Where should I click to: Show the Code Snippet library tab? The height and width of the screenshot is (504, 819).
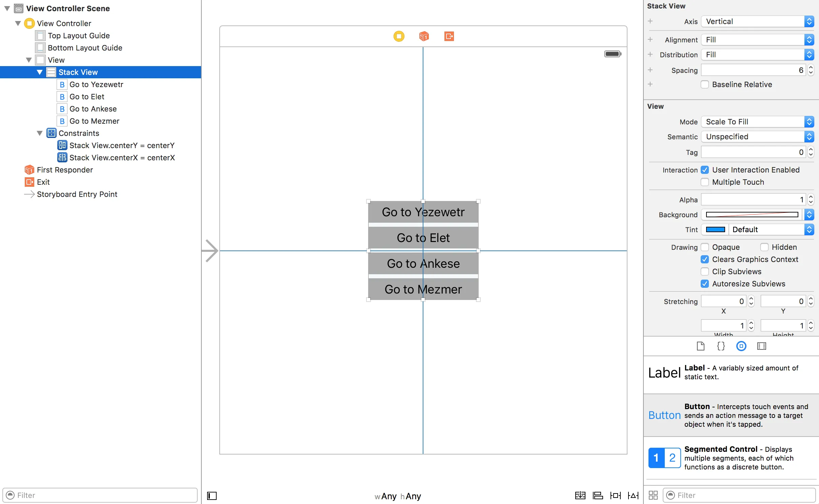(721, 346)
